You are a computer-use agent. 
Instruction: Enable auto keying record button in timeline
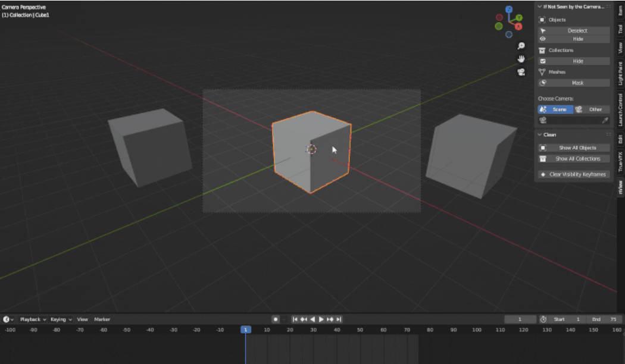274,319
